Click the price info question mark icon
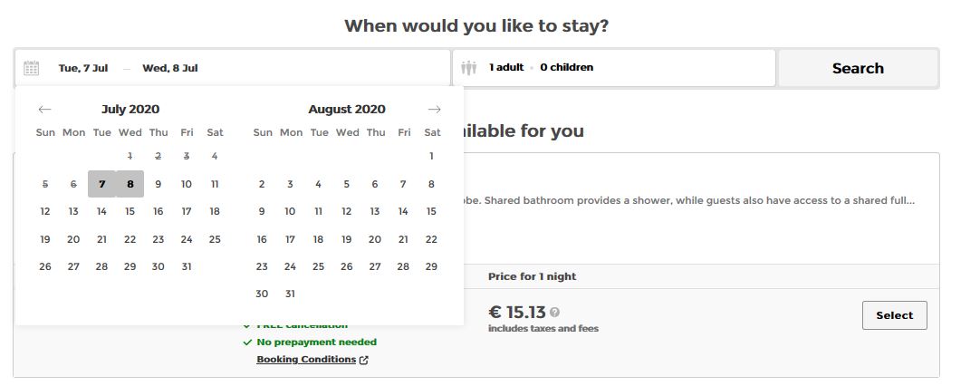The width and height of the screenshot is (980, 386). tap(555, 313)
